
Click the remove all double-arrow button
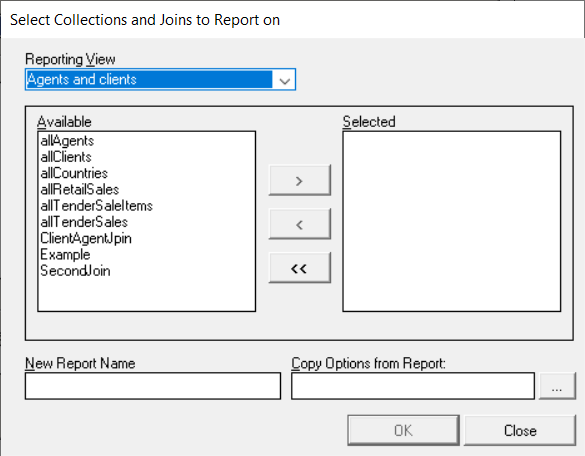[x=300, y=268]
